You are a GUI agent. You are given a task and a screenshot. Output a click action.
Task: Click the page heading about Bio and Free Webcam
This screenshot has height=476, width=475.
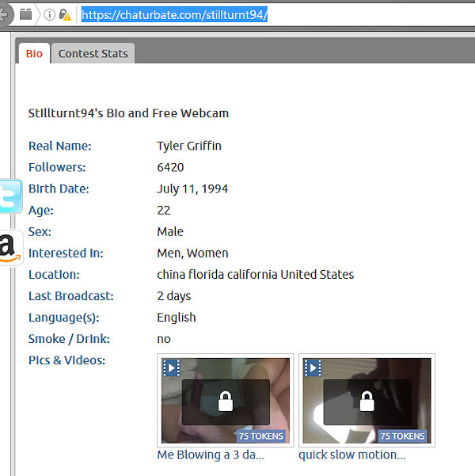128,113
